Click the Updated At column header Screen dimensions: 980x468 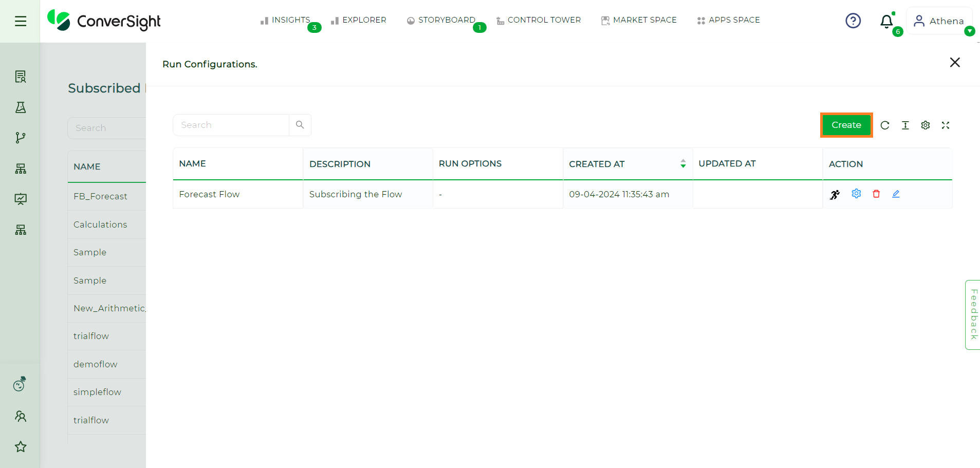point(757,164)
